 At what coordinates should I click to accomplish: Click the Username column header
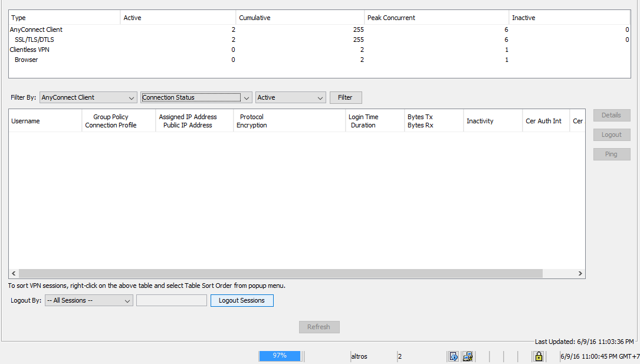[45, 121]
